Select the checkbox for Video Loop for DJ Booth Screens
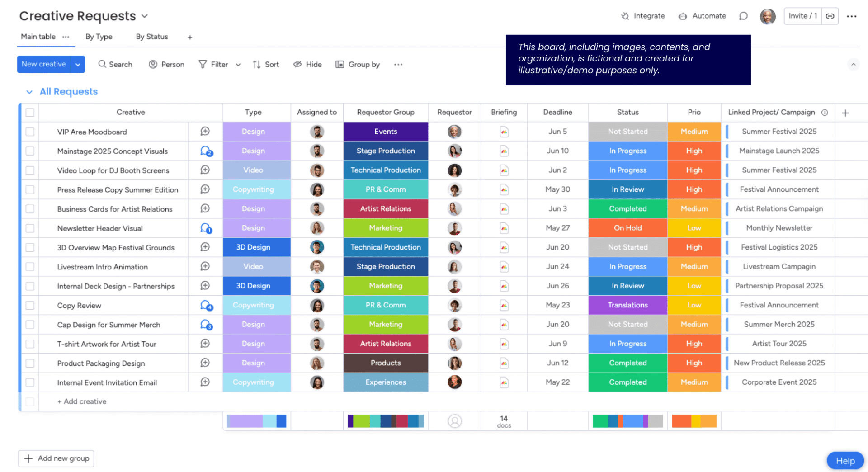 coord(30,170)
